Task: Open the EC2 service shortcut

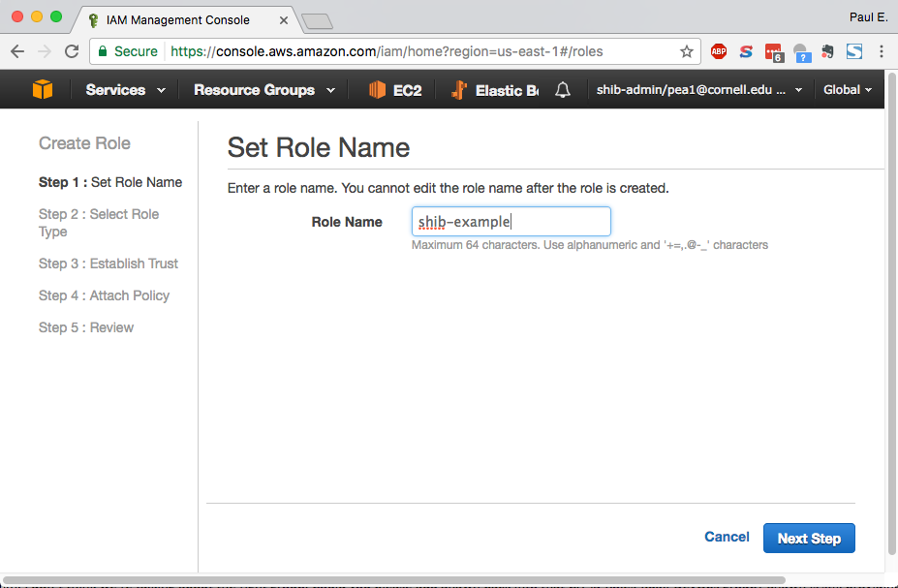Action: 395,90
